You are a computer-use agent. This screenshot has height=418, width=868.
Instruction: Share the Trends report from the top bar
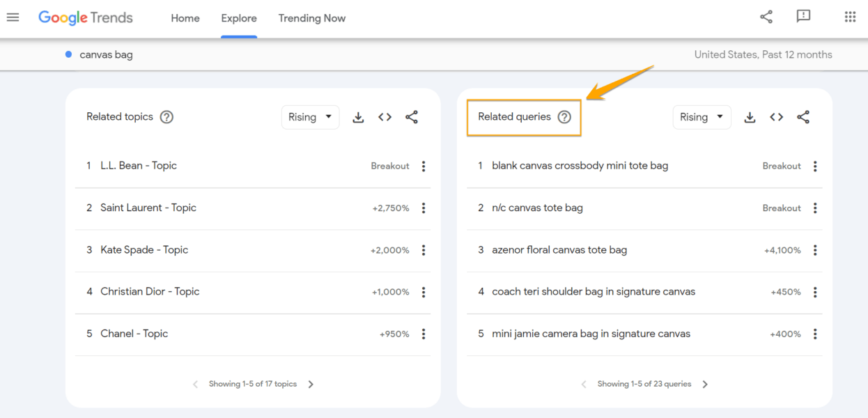[x=766, y=15]
